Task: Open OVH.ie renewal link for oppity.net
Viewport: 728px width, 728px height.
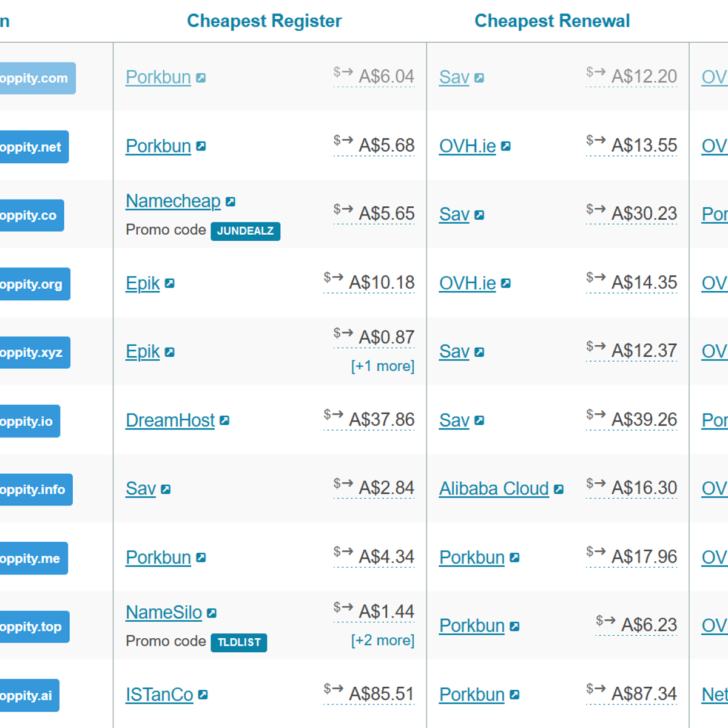Action: [467, 146]
